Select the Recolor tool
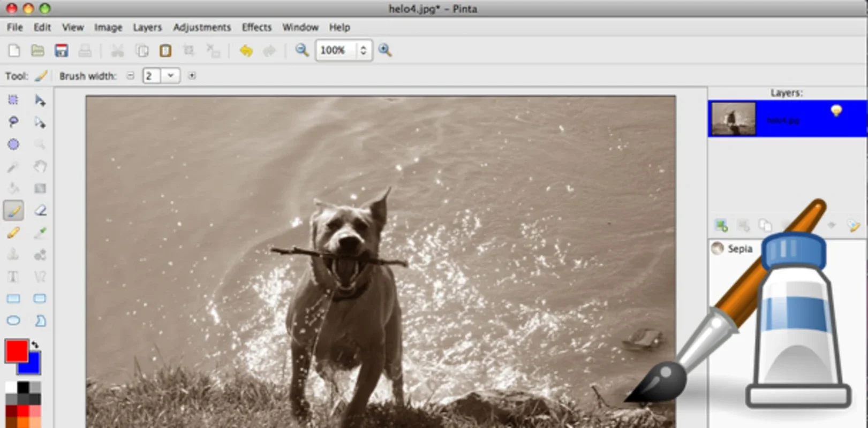Screen dimensions: 868x428 coord(40,255)
